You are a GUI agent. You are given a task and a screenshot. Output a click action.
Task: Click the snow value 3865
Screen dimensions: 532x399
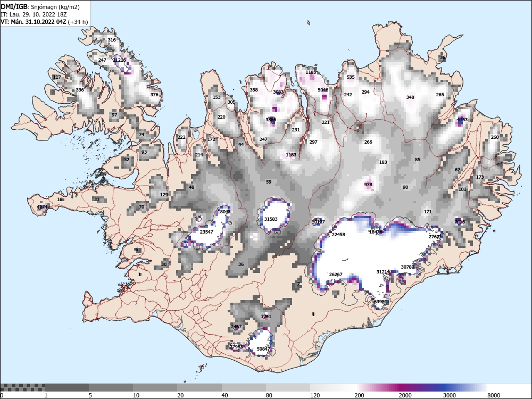(x=271, y=119)
